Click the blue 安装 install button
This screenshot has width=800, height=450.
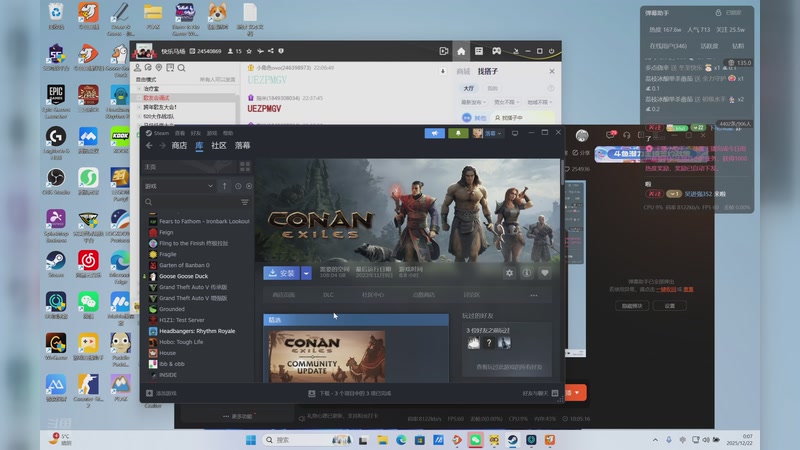coord(282,273)
